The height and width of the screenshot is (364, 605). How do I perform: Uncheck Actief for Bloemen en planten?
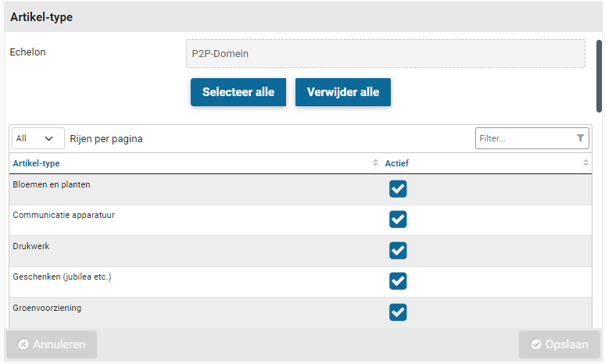pyautogui.click(x=398, y=189)
